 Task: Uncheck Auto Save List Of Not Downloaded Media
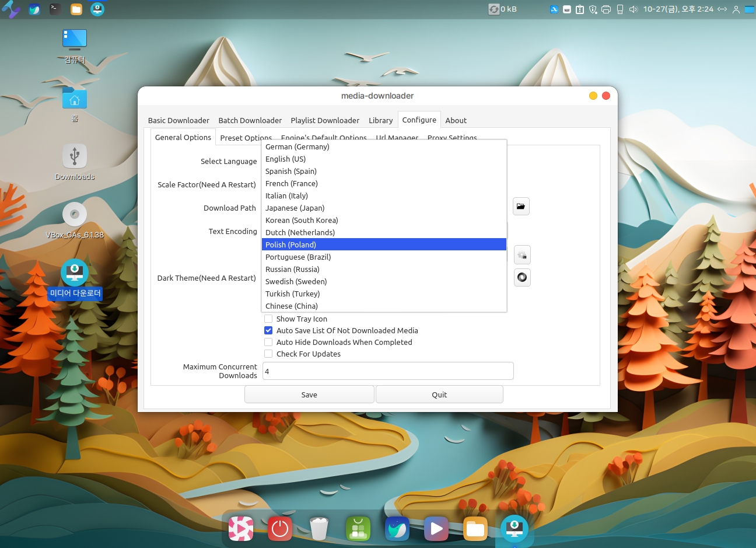coord(268,330)
